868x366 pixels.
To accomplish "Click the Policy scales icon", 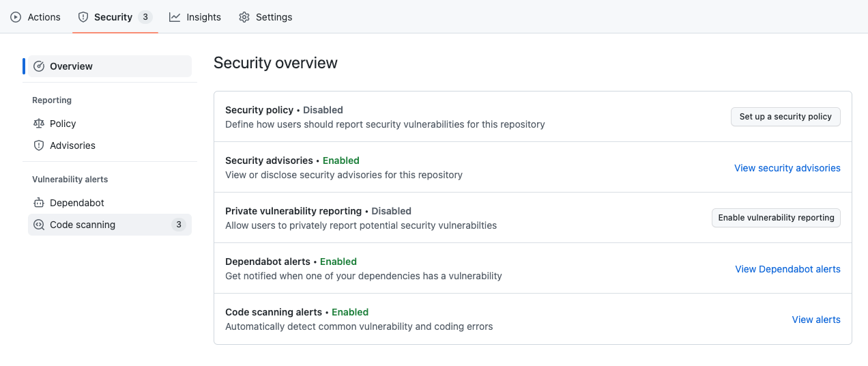I will coord(39,124).
